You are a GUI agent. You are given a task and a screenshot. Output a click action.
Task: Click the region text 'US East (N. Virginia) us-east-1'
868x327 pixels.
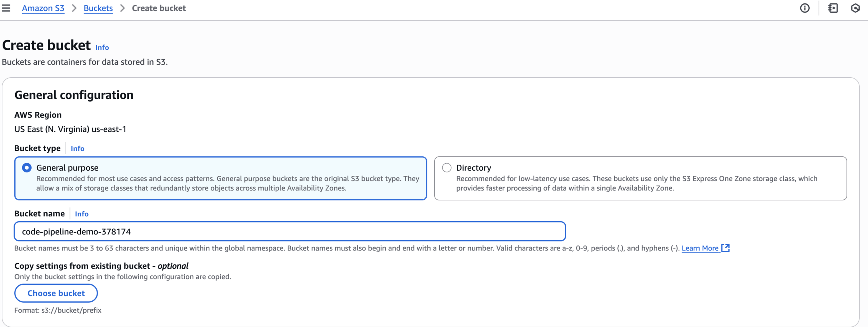coord(70,129)
